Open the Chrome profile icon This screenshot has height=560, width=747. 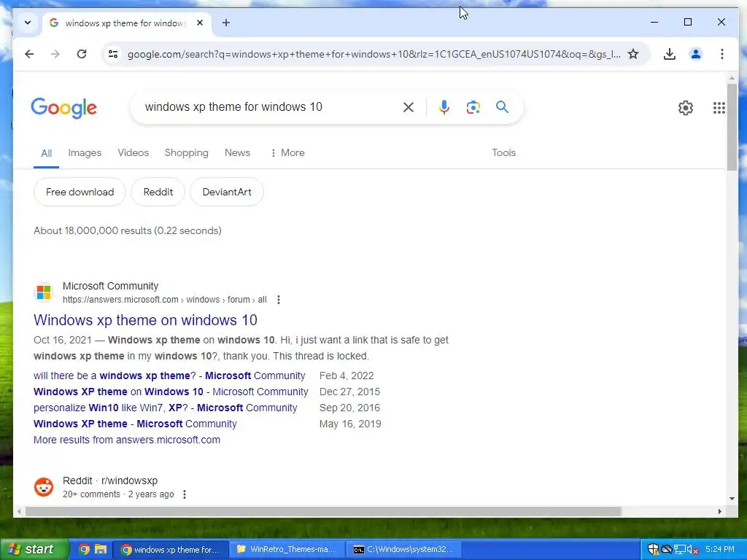(695, 54)
